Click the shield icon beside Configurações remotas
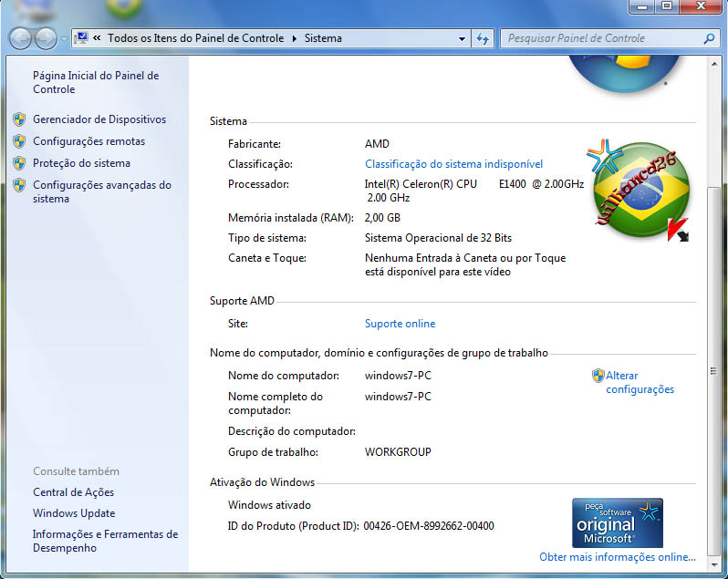Image resolution: width=728 pixels, height=579 pixels. pos(19,141)
